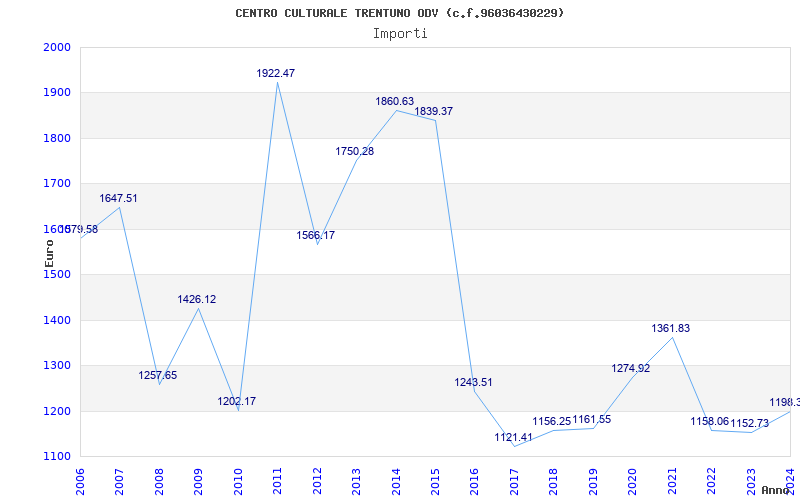Click the 2008 x-axis year label
The width and height of the screenshot is (800, 500).
click(x=159, y=482)
